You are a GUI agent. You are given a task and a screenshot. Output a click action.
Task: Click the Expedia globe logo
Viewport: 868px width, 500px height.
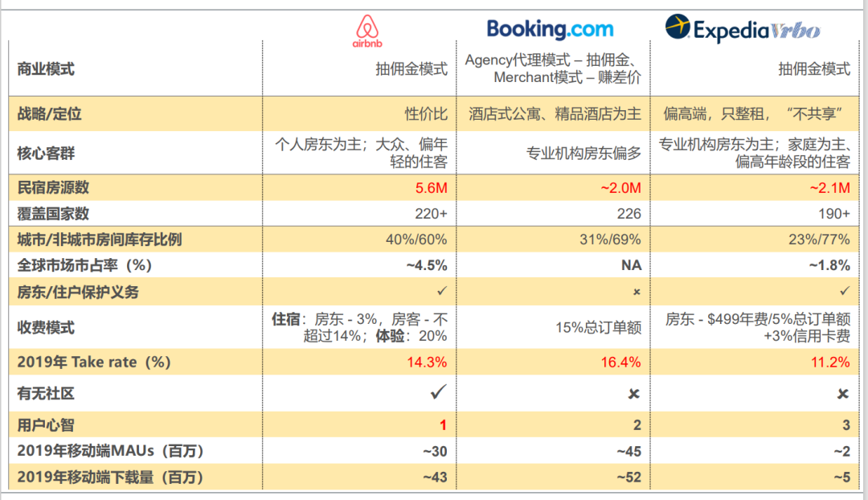[678, 27]
